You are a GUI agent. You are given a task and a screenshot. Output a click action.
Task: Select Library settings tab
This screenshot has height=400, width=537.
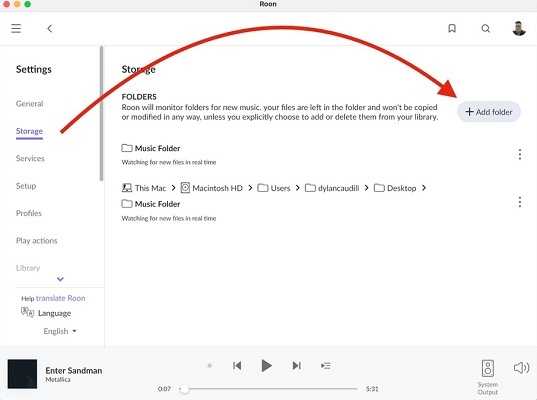click(28, 268)
